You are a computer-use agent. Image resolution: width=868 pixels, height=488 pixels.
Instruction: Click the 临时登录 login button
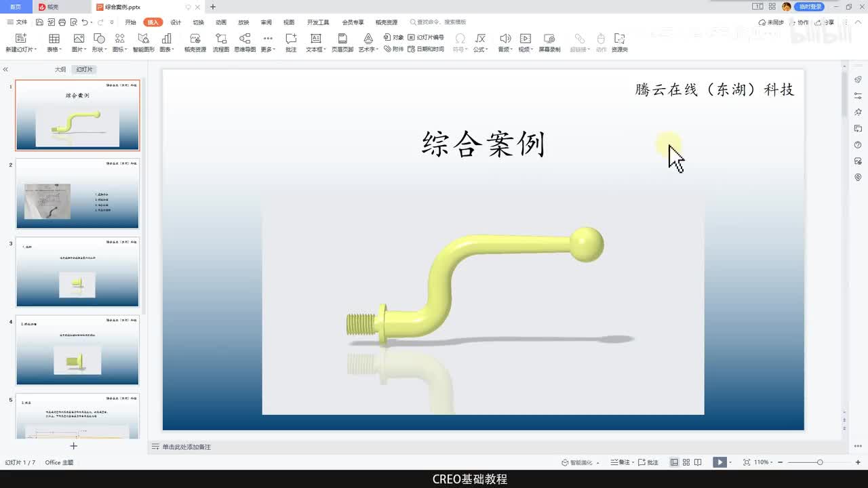tap(810, 7)
